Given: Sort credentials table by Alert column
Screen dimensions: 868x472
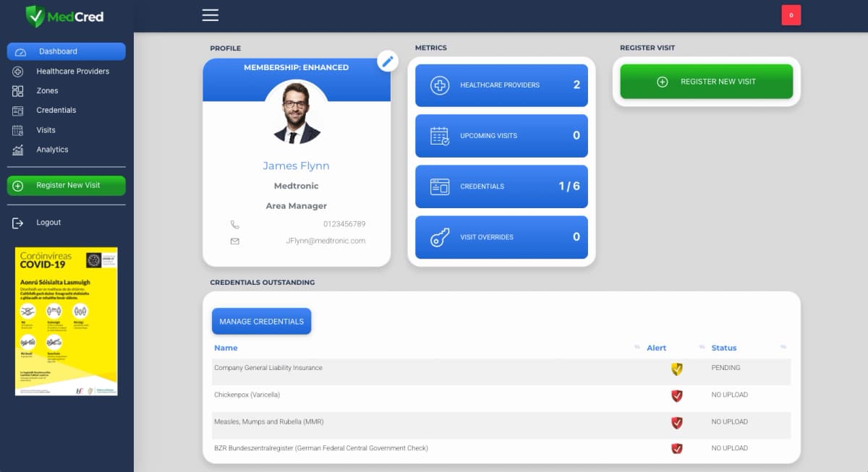Looking at the screenshot, I should tap(656, 348).
